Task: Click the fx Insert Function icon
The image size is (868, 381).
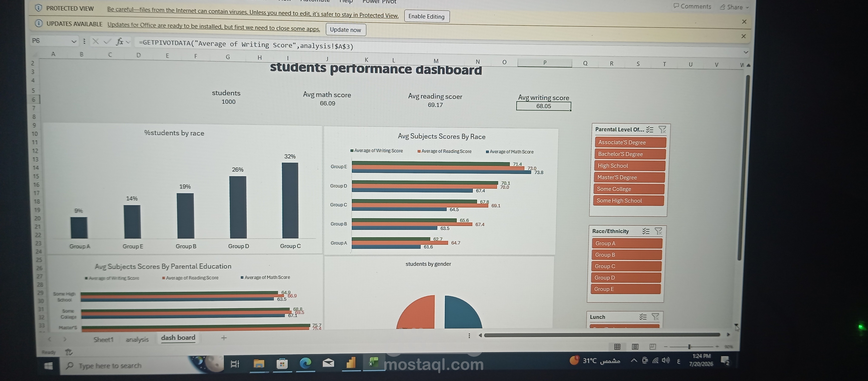Action: 119,41
